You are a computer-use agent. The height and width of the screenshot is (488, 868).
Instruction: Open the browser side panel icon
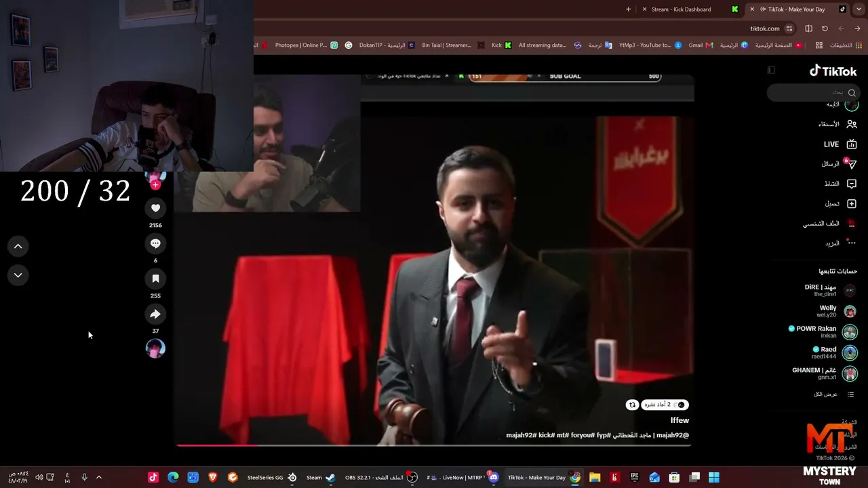click(x=808, y=28)
